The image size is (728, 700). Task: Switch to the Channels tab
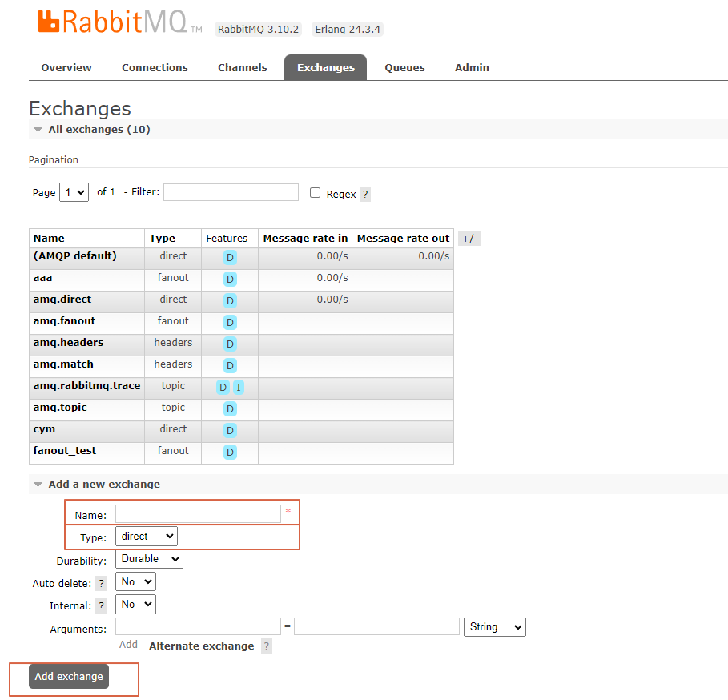tap(243, 68)
